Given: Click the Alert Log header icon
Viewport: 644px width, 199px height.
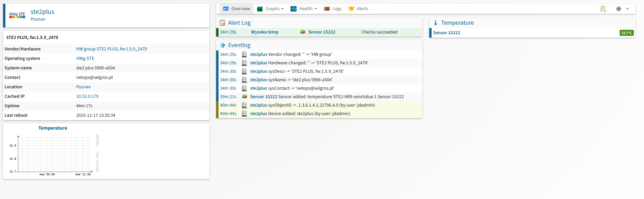Looking at the screenshot, I should [x=223, y=23].
